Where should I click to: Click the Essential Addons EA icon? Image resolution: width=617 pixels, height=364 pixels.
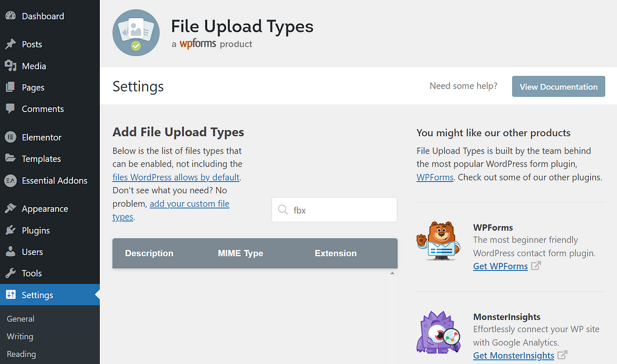tap(10, 180)
